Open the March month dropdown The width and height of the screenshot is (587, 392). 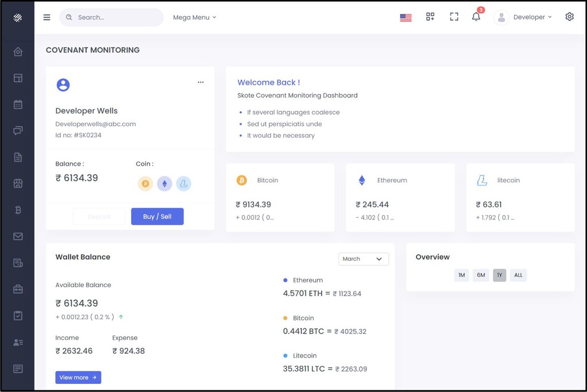tap(363, 259)
